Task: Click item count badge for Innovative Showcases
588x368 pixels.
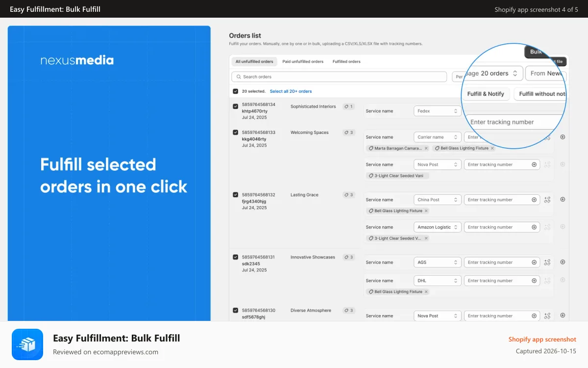Action: [348, 257]
